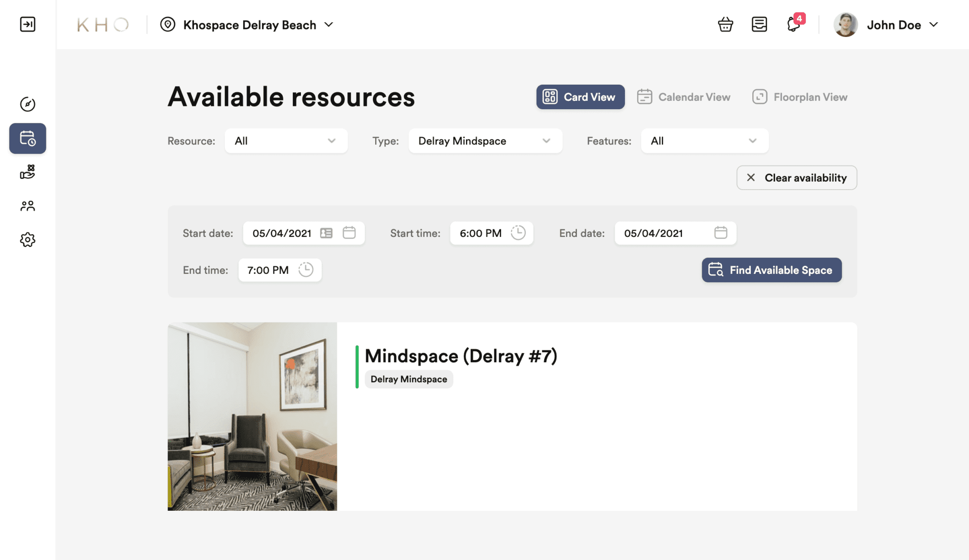This screenshot has height=560, width=969.
Task: Open the Features dropdown set to All
Action: [x=705, y=141]
